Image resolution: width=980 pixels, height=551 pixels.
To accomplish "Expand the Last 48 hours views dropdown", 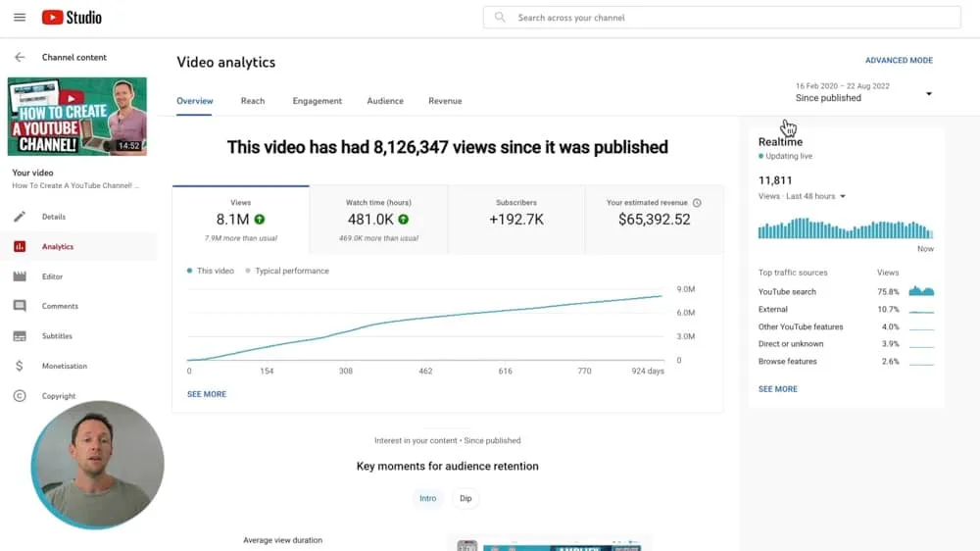I will [842, 196].
